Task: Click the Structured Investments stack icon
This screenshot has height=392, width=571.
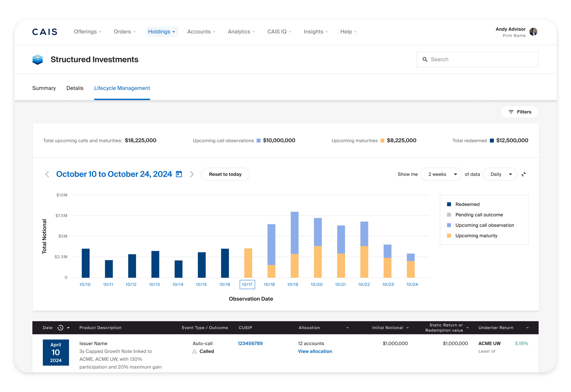Action: (x=38, y=59)
